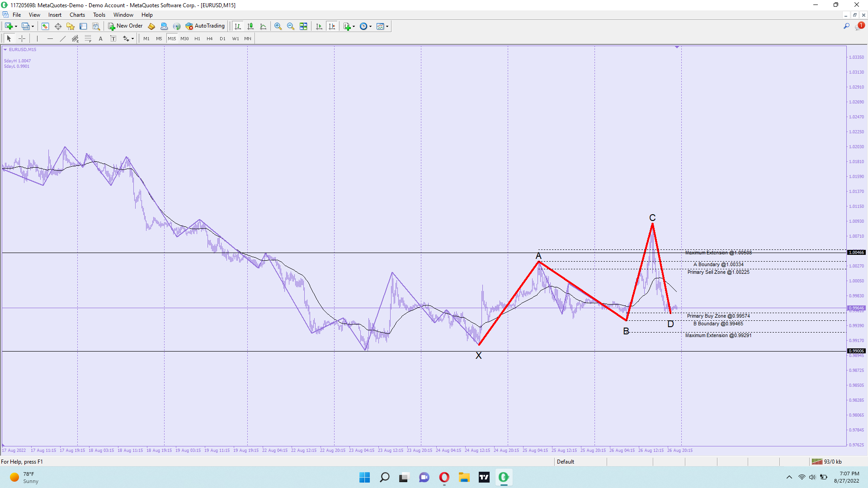Screen dimensions: 868x488
Task: Select the Fibonacci retracement tool
Action: coord(88,38)
